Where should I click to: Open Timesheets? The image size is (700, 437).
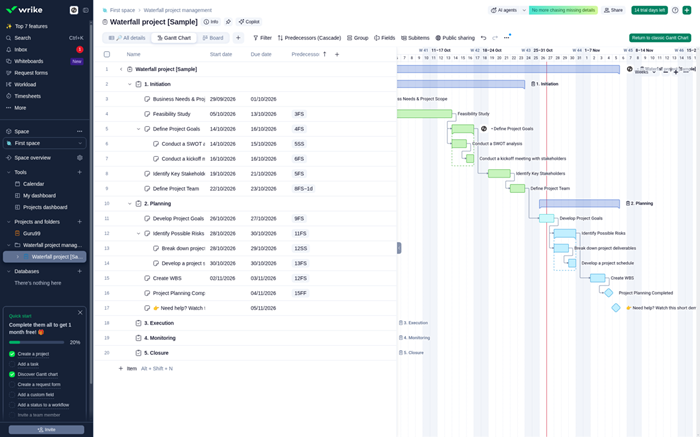(27, 96)
